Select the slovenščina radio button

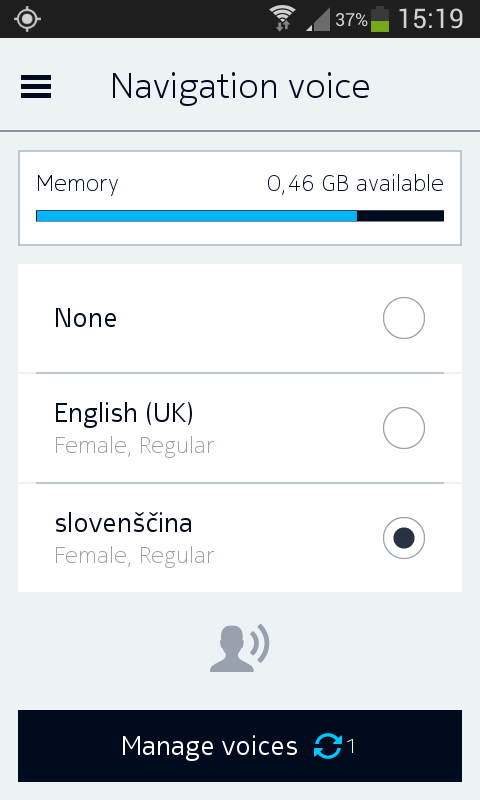[x=403, y=538]
